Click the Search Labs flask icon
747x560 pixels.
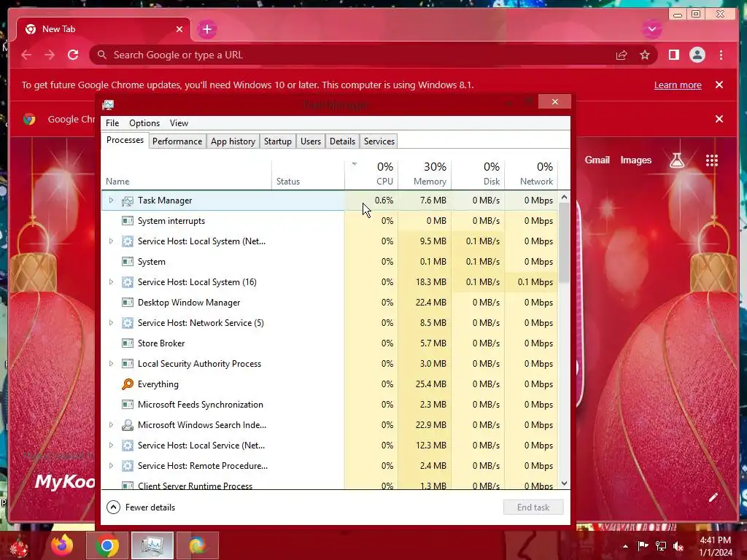pyautogui.click(x=676, y=160)
